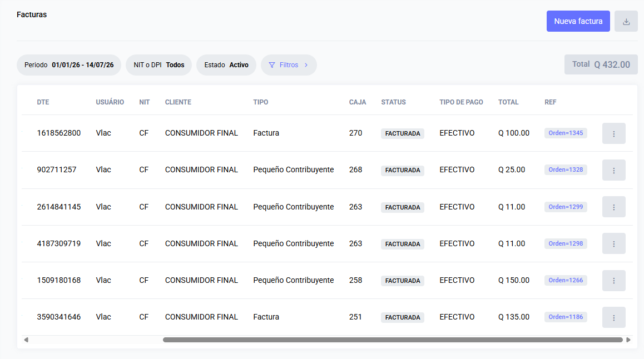The image size is (644, 359).
Task: Click the download export icon button
Action: [x=626, y=21]
